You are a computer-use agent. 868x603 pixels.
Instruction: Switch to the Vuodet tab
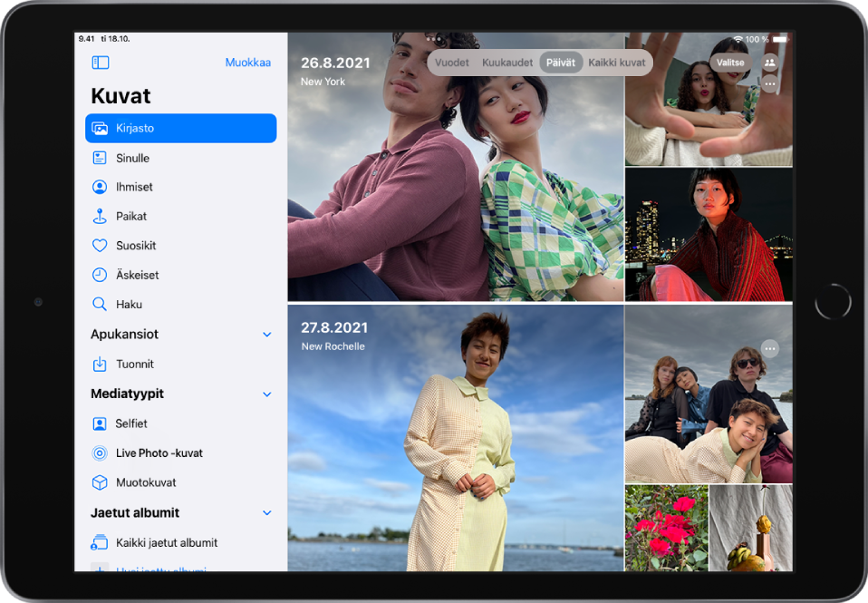click(452, 63)
